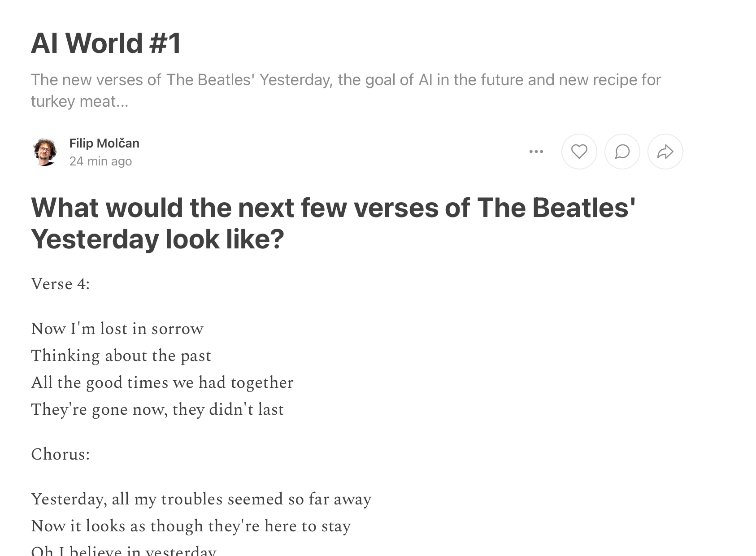Click the line 'Now I'm lost in sorrow'

(x=117, y=329)
